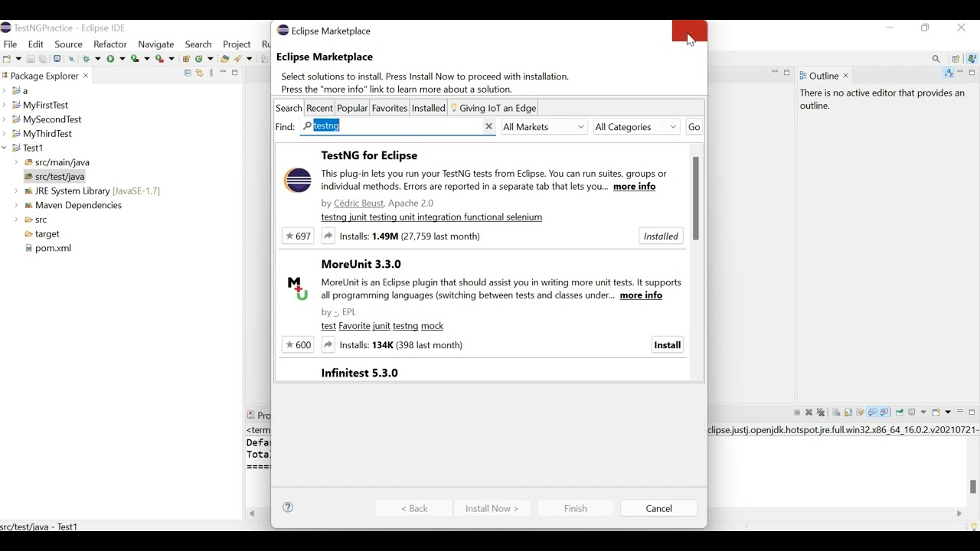
Task: Open the Navigate menu
Action: (156, 44)
